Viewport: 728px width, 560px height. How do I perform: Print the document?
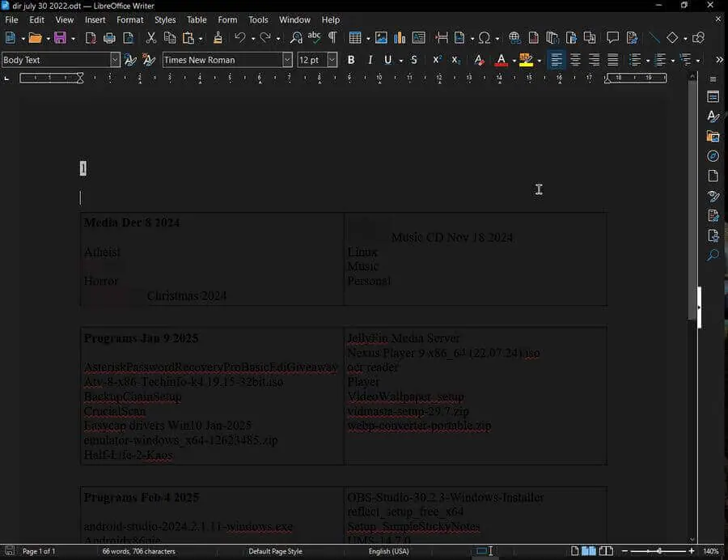coord(109,38)
